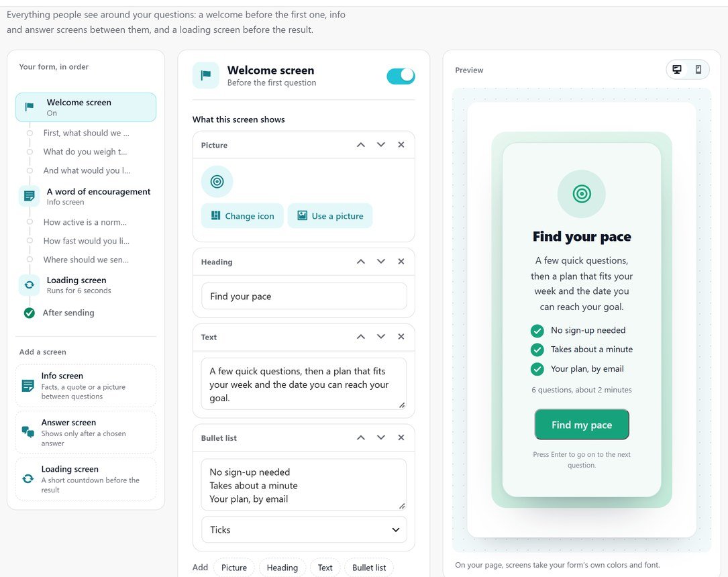Remove the Picture block with X

(x=401, y=145)
